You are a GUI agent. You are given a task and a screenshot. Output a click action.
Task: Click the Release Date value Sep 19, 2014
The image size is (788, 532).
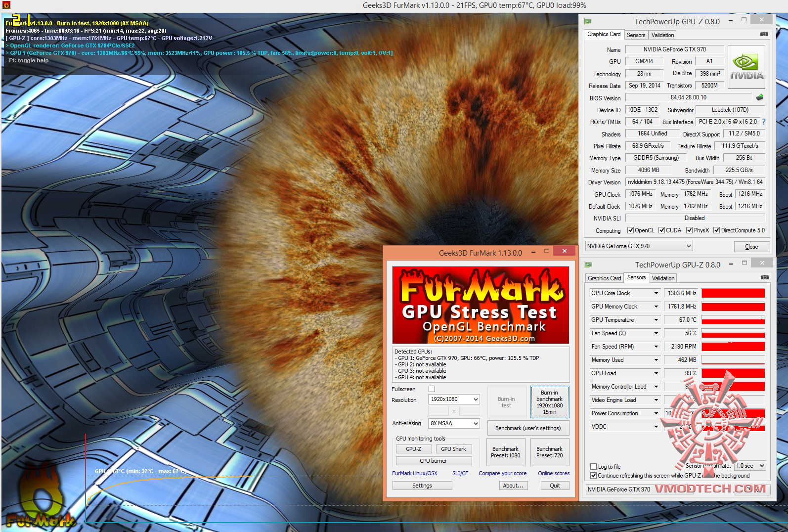(645, 86)
